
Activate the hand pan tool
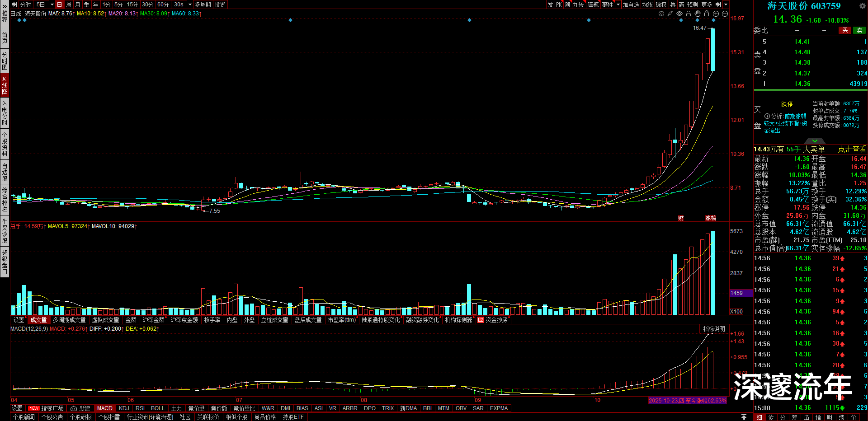tap(698, 14)
